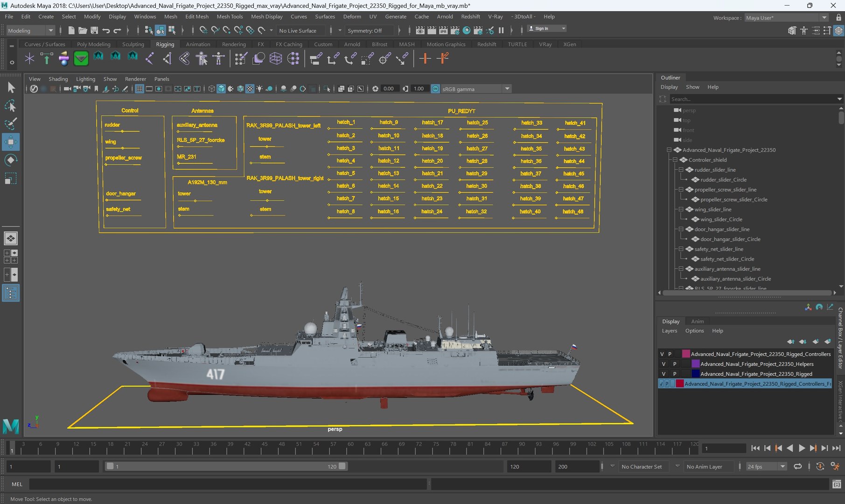Image resolution: width=845 pixels, height=504 pixels.
Task: Toggle visibility of the Helpers layer
Action: [x=663, y=364]
